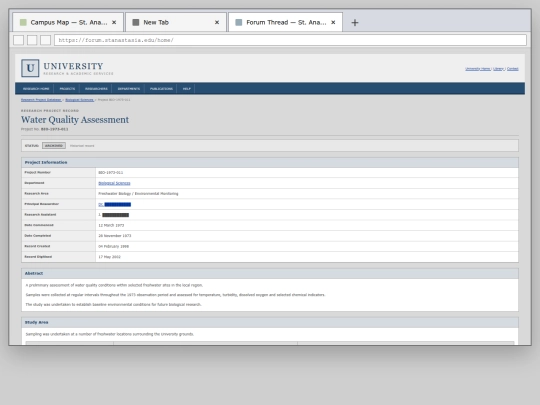Open the Help navigation item
Image resolution: width=540 pixels, height=405 pixels.
[x=187, y=89]
